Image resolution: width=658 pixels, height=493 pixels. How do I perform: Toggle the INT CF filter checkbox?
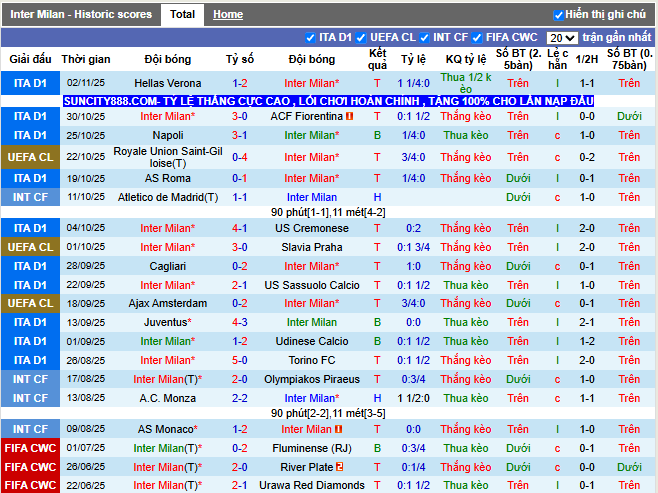tap(424, 38)
